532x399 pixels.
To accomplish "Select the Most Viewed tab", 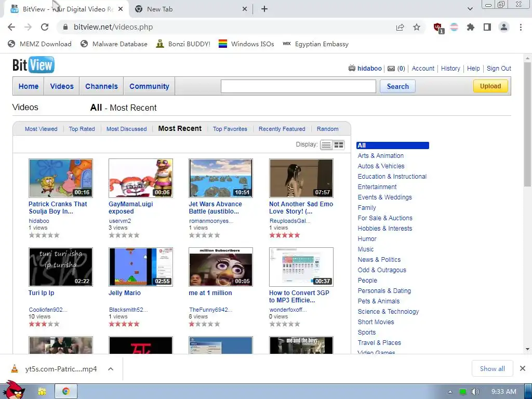I will [x=41, y=129].
